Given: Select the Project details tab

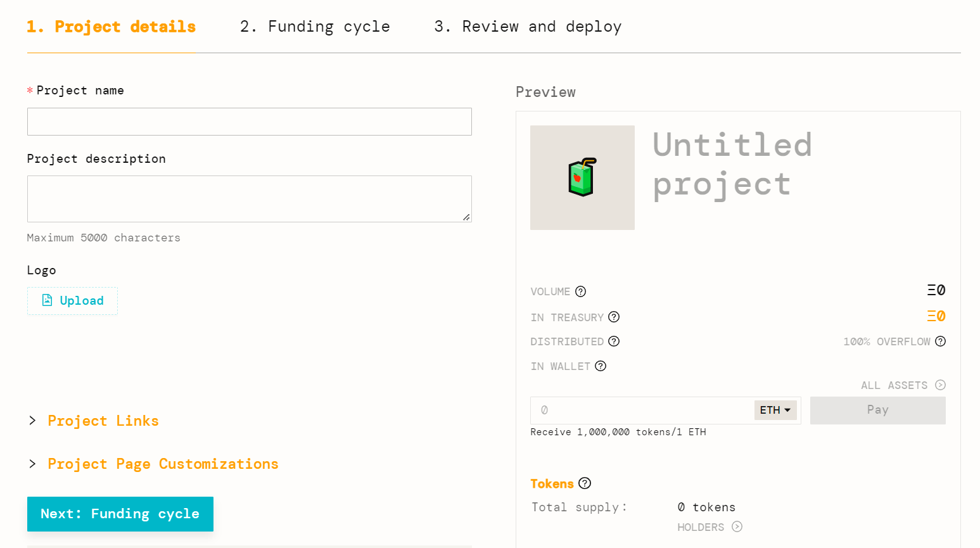Looking at the screenshot, I should pos(111,27).
